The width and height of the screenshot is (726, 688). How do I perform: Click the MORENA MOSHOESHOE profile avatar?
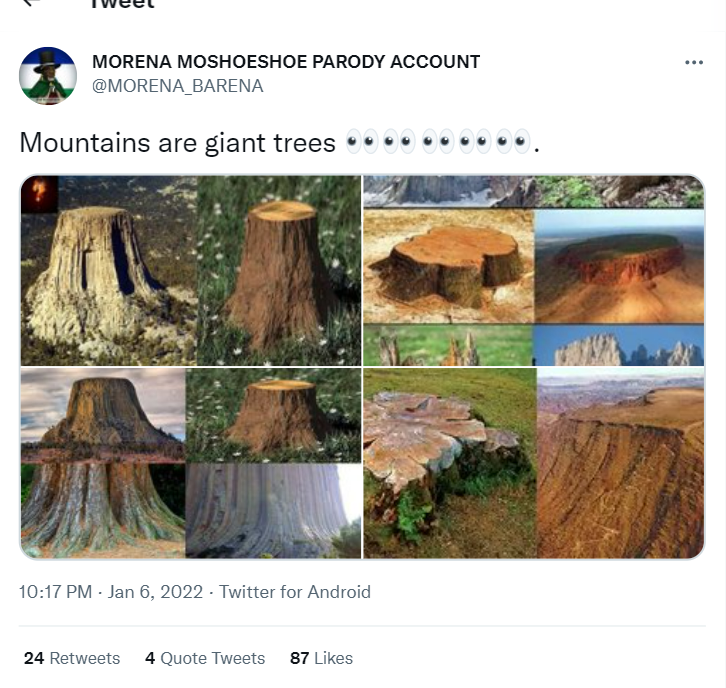pos(48,75)
